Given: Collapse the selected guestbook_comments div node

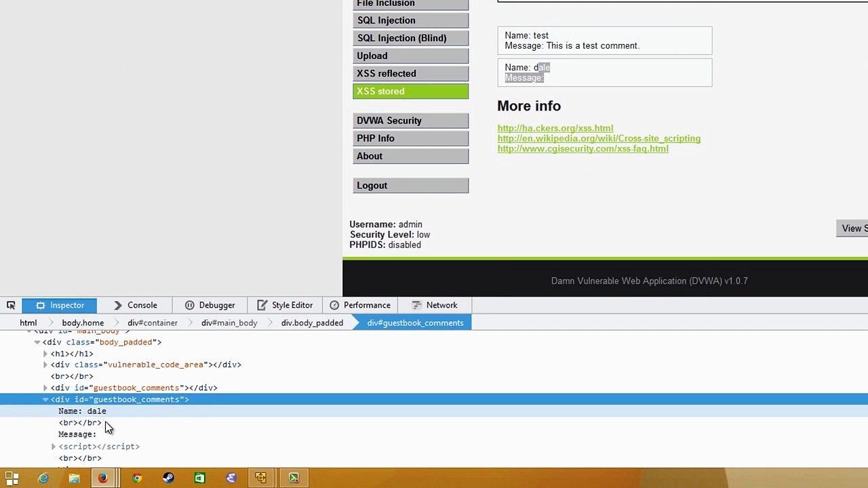Looking at the screenshot, I should pyautogui.click(x=45, y=399).
